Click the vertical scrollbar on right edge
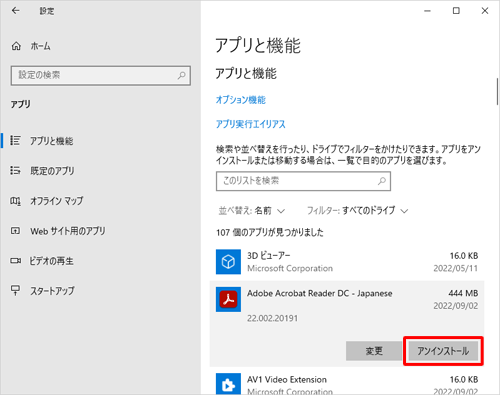The image size is (500, 395). click(x=497, y=92)
